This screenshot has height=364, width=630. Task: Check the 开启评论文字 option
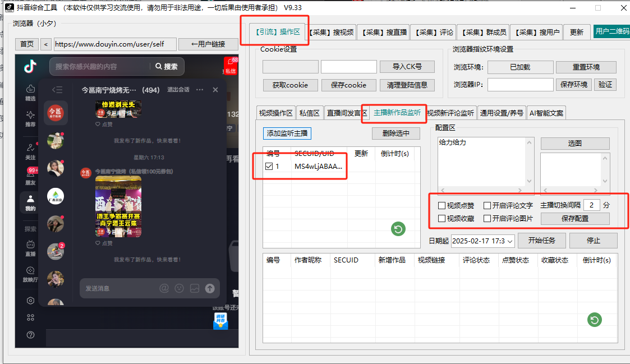[x=488, y=206]
